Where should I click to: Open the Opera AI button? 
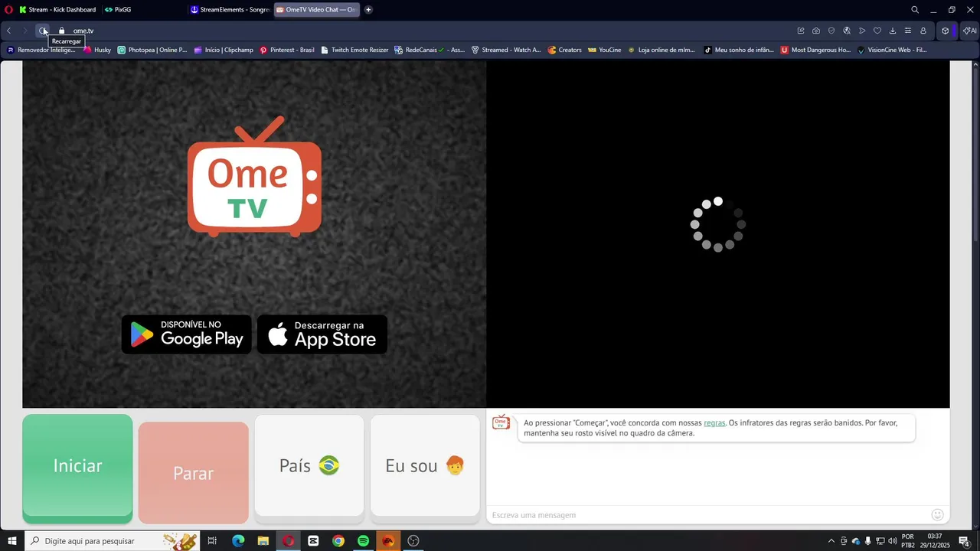969,31
